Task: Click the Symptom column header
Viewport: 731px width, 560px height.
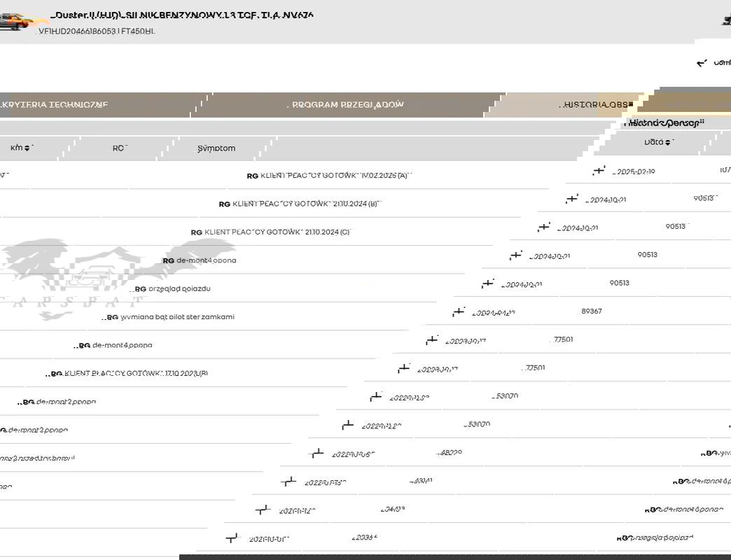Action: point(216,148)
